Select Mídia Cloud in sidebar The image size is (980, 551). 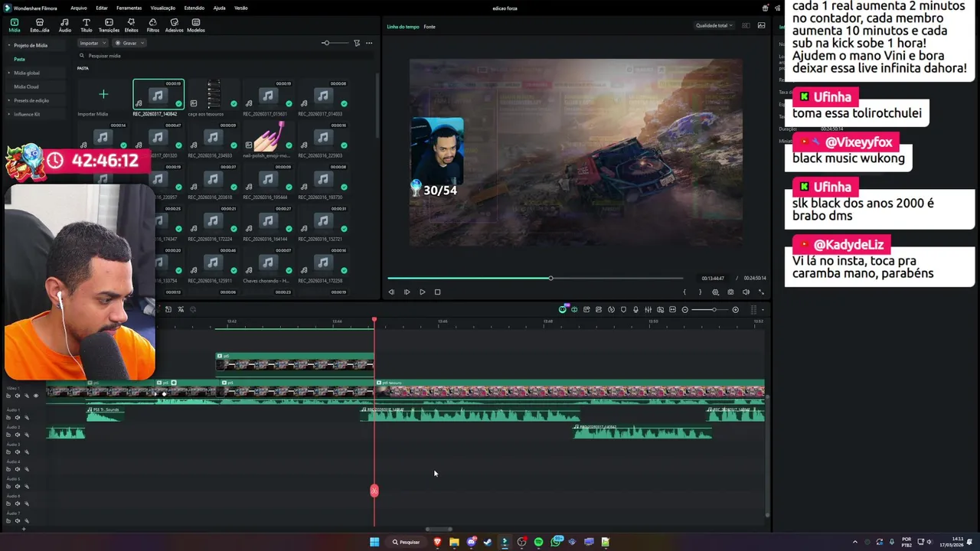coord(26,86)
